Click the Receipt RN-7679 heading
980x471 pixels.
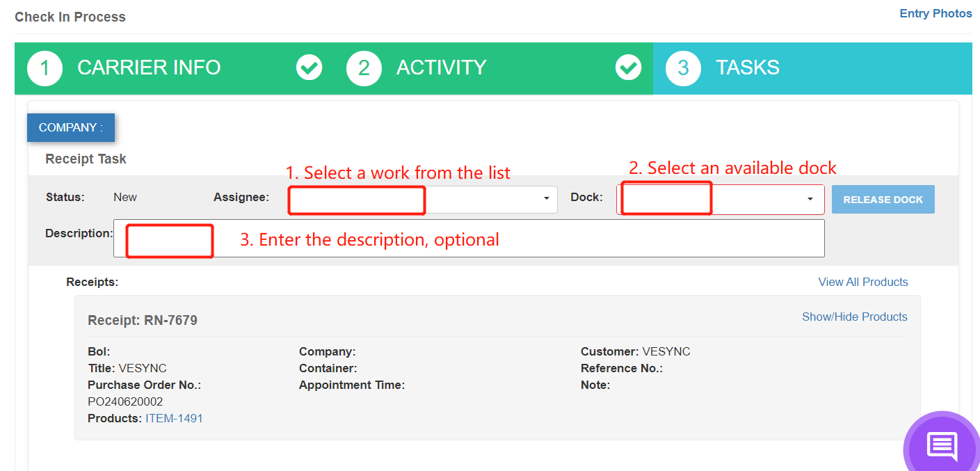[143, 321]
